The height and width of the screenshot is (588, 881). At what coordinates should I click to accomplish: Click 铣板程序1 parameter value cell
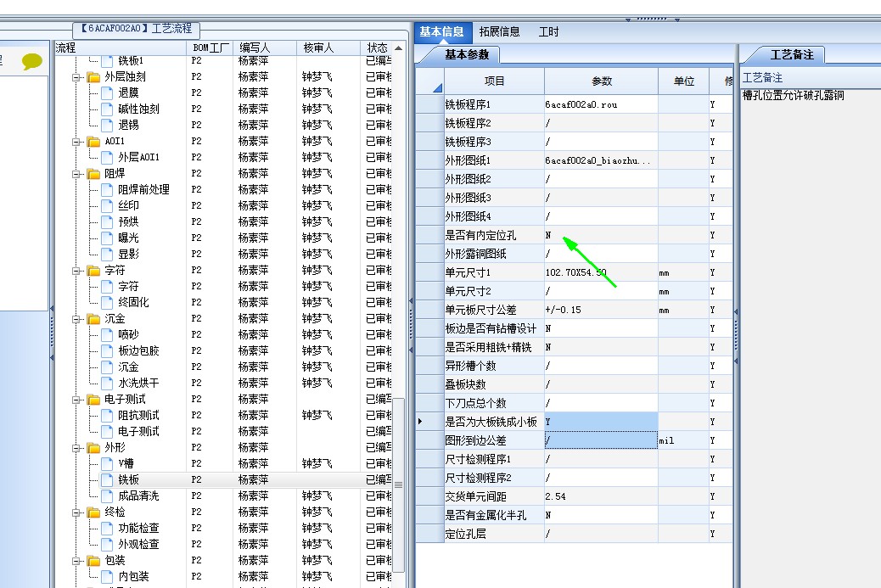click(x=601, y=104)
